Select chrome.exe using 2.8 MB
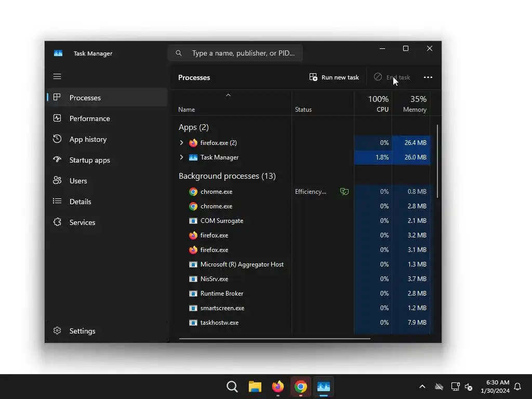 coord(304,206)
